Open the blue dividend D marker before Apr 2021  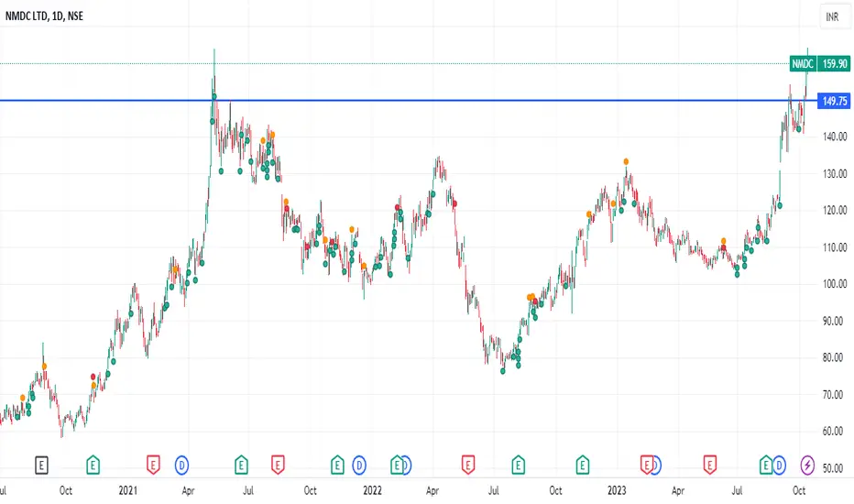(x=181, y=466)
